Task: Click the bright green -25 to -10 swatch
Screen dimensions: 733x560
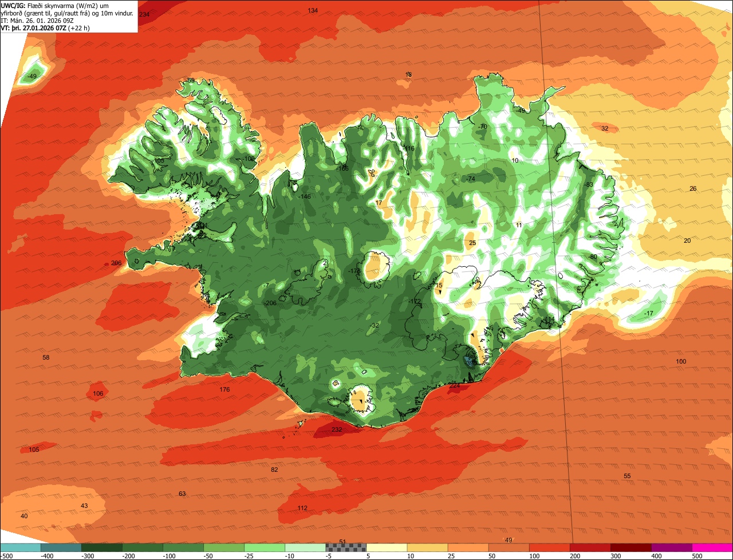Action: click(x=265, y=547)
